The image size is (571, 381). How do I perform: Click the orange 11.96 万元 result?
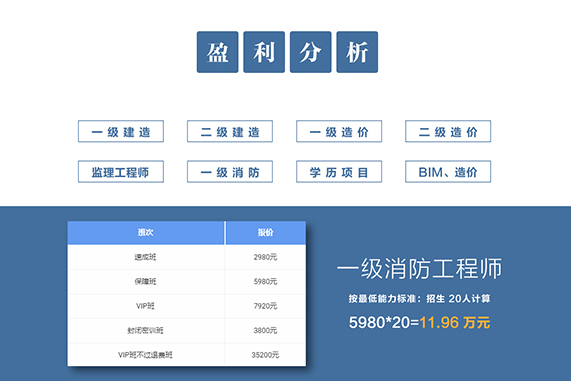click(455, 322)
